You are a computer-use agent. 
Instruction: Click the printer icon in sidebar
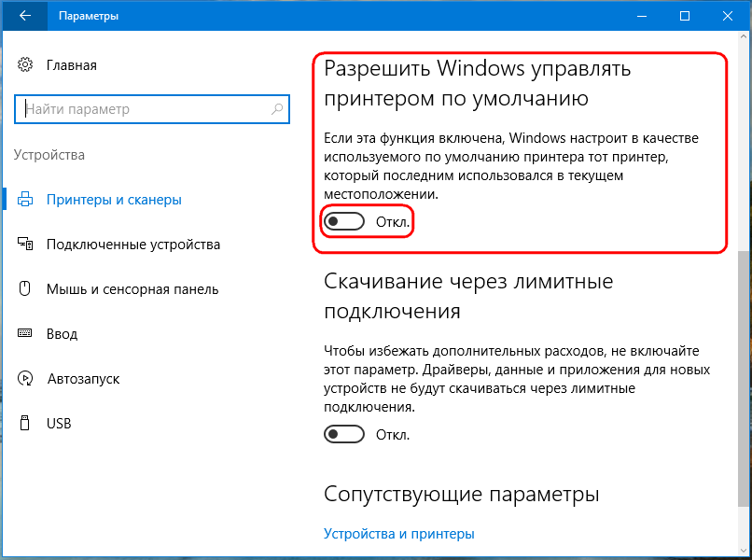[x=25, y=199]
